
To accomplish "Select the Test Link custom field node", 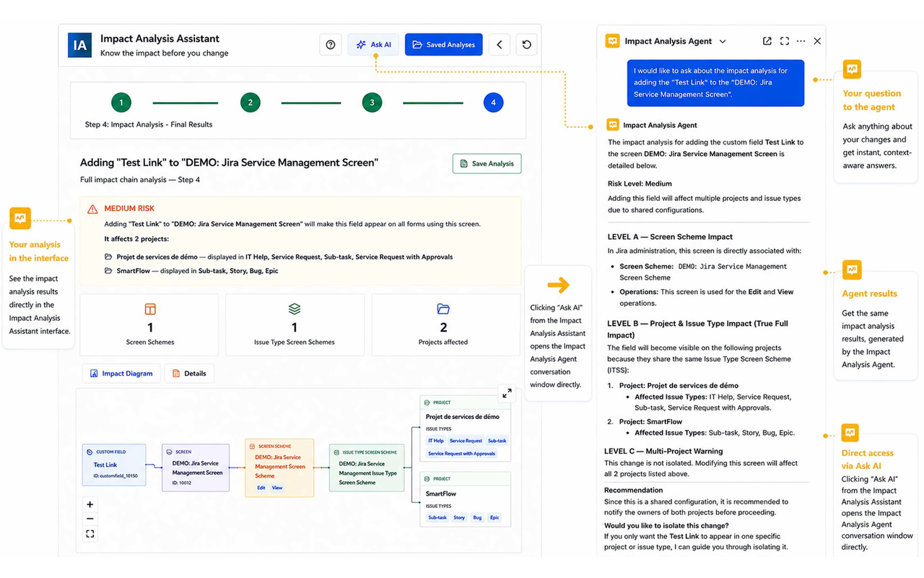I will (x=114, y=465).
